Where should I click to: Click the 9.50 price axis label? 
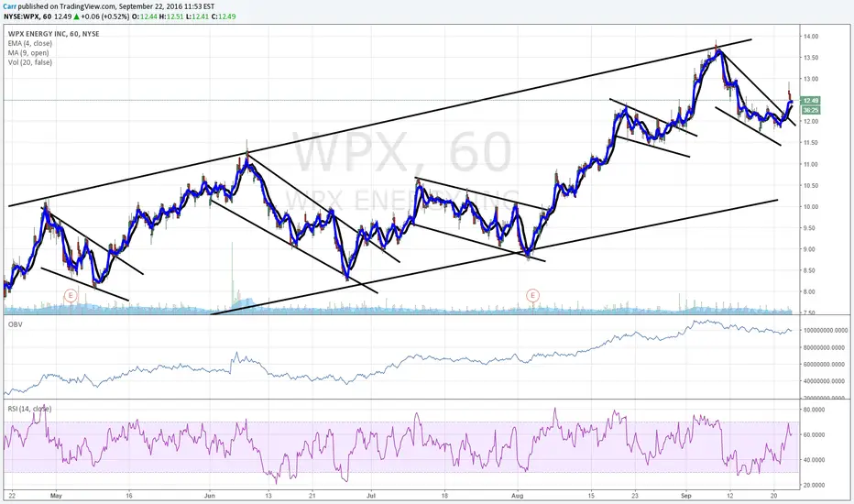click(810, 228)
